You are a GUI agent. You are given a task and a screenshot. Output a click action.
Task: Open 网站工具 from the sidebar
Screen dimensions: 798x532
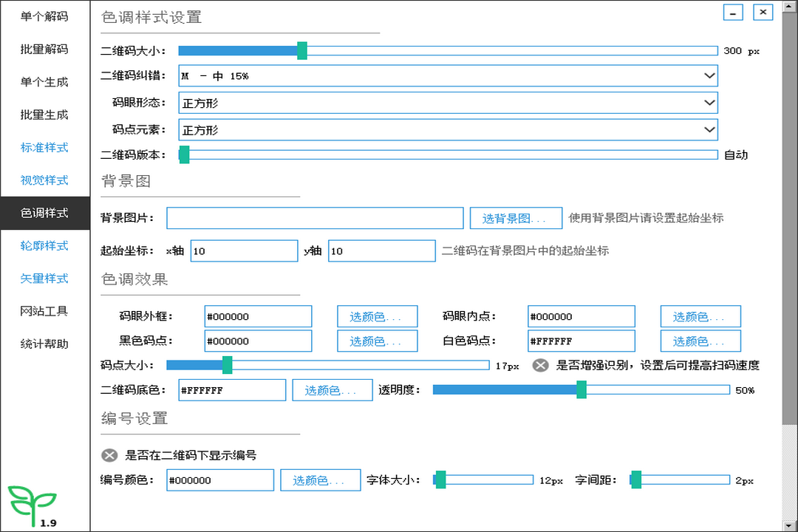point(44,311)
